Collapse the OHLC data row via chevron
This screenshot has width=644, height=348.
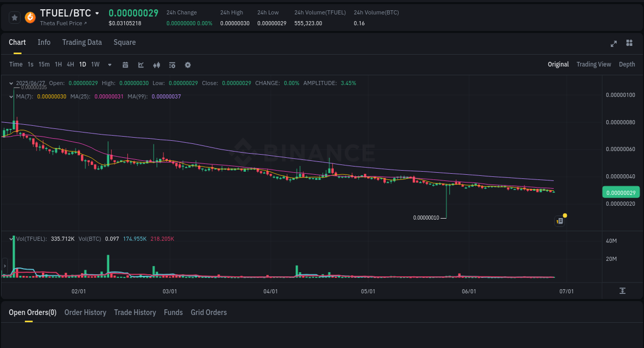click(11, 82)
